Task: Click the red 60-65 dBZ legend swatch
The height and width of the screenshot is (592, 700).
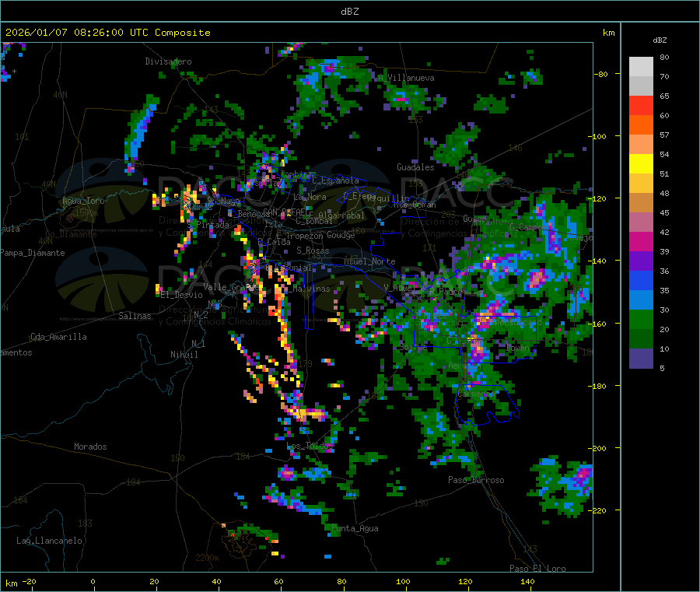Action: click(641, 105)
